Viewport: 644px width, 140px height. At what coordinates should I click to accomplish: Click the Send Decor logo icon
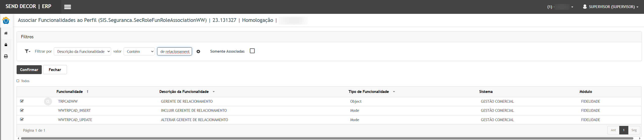(6, 20)
